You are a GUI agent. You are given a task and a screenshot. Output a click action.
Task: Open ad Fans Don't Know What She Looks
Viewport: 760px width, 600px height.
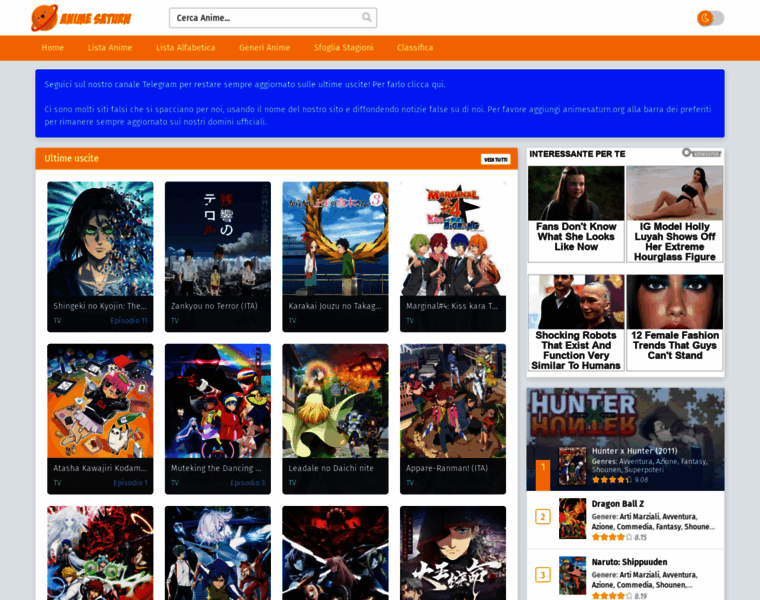coord(576,214)
